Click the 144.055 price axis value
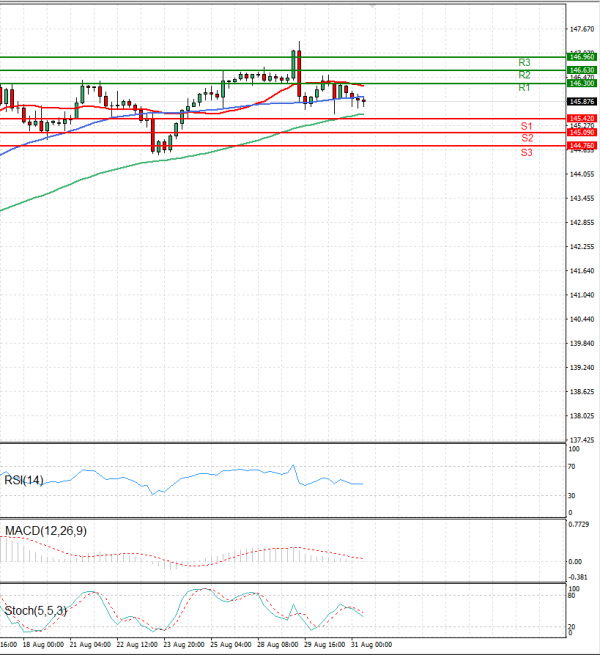The width and height of the screenshot is (600, 655). pos(582,174)
